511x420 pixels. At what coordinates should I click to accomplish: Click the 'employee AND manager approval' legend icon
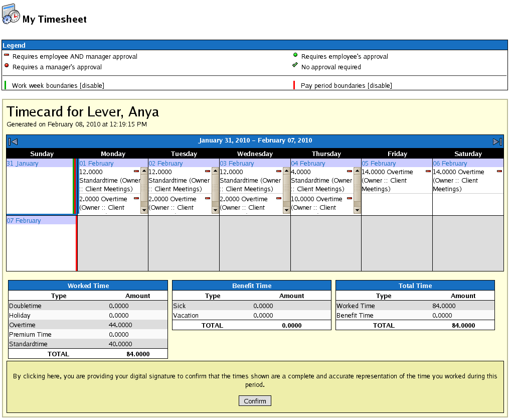coord(6,56)
